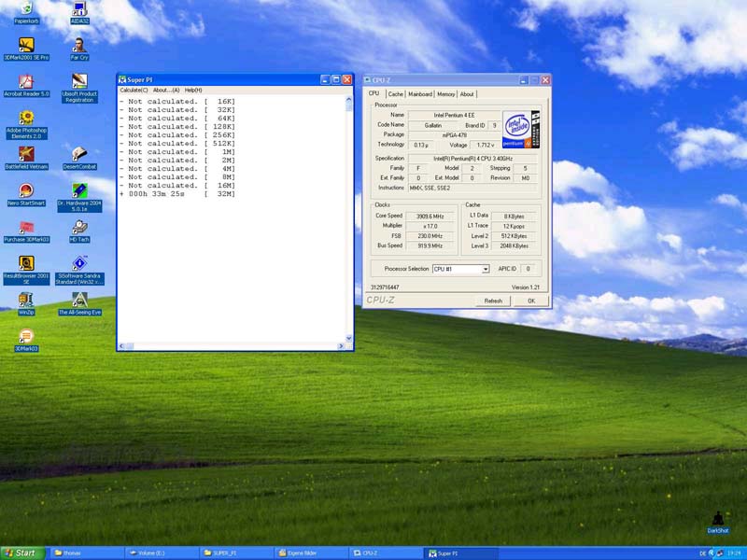
Task: Open the DarkShot desktop icon
Action: click(x=717, y=523)
